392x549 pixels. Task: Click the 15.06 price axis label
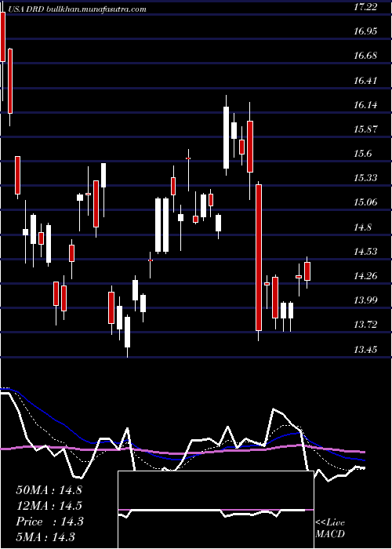click(365, 202)
